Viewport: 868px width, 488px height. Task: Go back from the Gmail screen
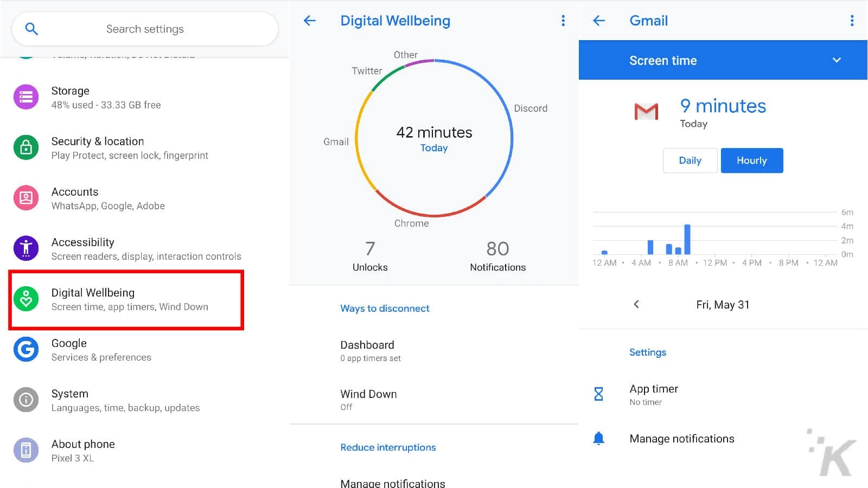pyautogui.click(x=599, y=21)
